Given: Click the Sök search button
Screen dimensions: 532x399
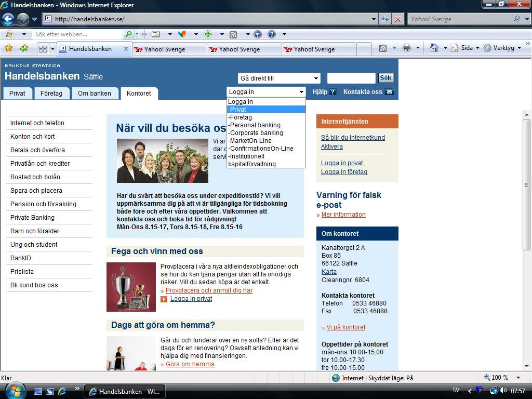Looking at the screenshot, I should click(386, 78).
